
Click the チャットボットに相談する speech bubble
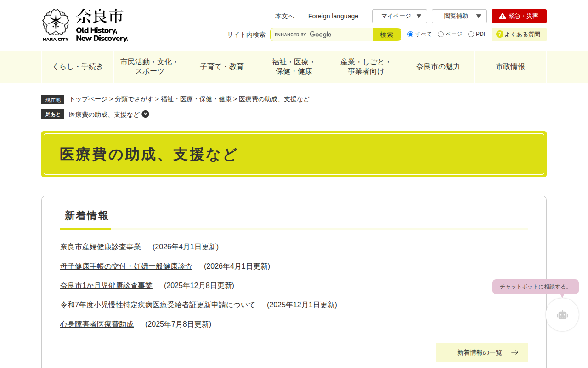[536, 287]
